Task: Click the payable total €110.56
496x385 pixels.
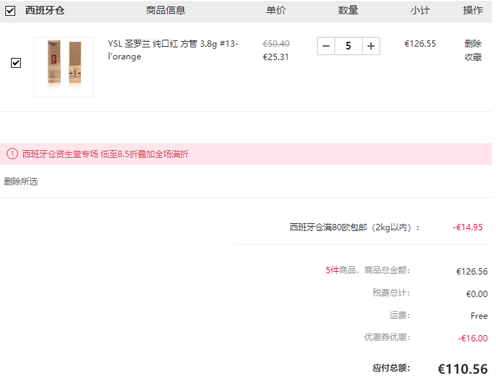Action: [x=463, y=369]
